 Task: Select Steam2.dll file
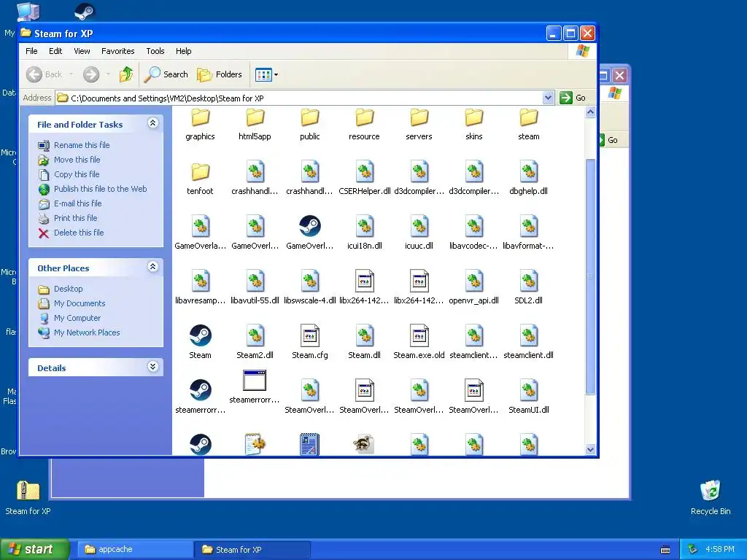(255, 343)
